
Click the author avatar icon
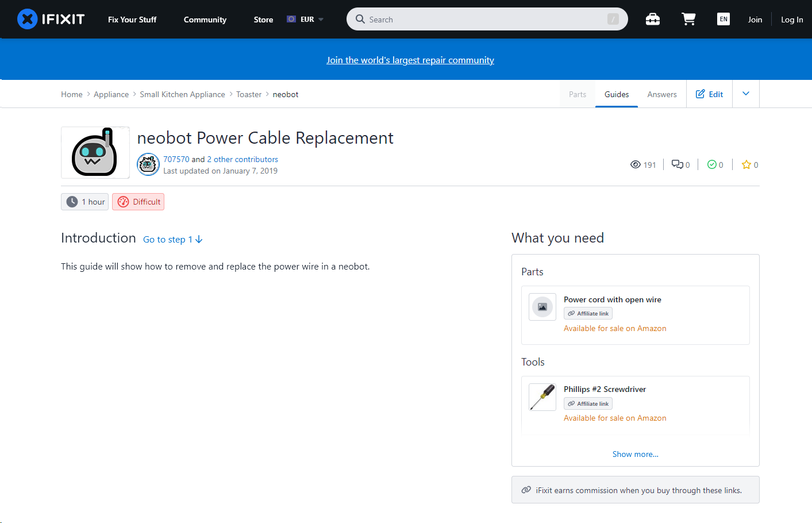[x=148, y=165]
